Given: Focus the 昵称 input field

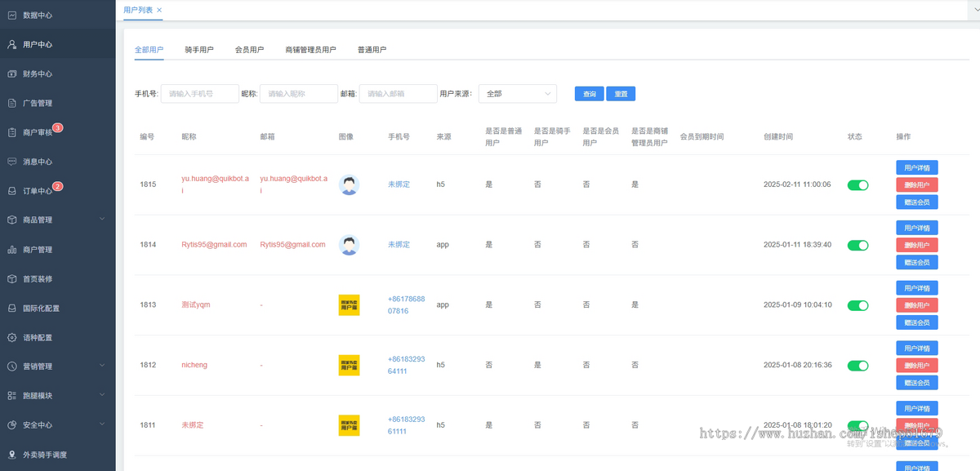Looking at the screenshot, I should coord(299,94).
